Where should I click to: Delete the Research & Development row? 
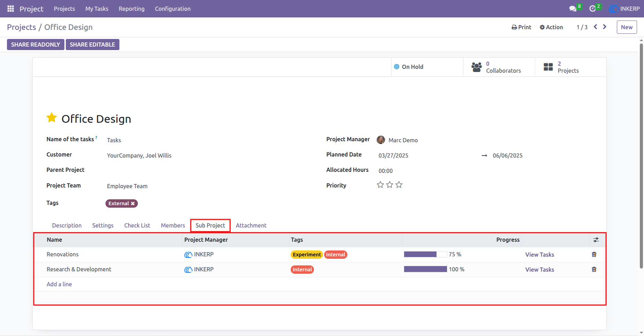coord(594,269)
